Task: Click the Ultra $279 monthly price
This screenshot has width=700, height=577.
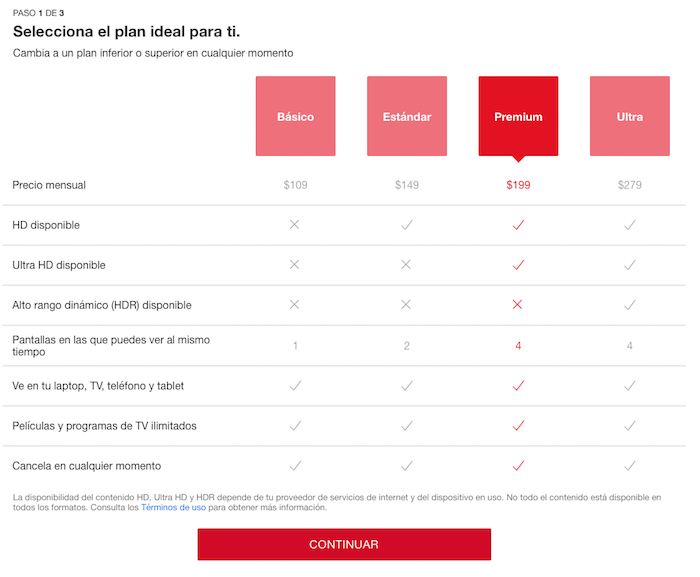Action: pyautogui.click(x=630, y=185)
